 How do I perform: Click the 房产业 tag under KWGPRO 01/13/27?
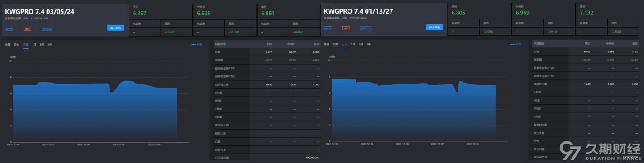click(x=327, y=28)
